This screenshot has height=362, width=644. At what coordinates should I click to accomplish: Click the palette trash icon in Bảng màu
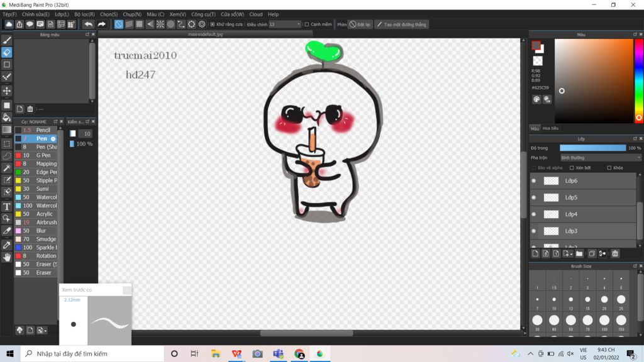click(x=30, y=109)
